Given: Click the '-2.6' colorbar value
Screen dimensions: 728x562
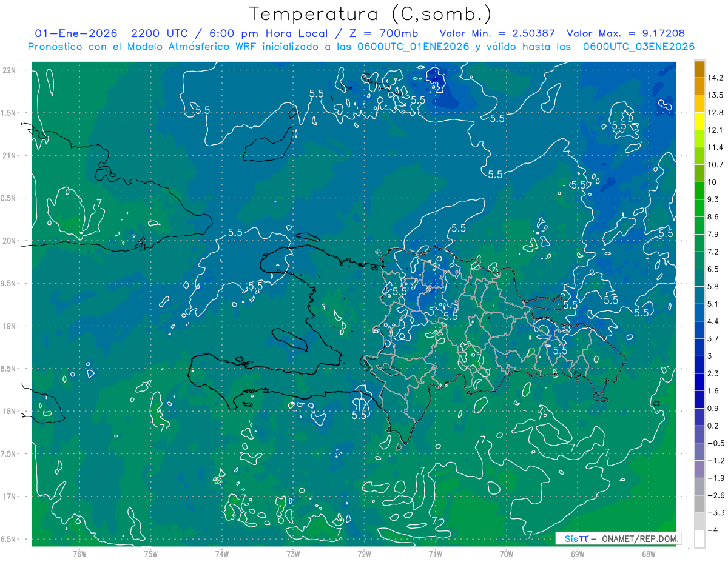Looking at the screenshot, I should click(x=716, y=495).
